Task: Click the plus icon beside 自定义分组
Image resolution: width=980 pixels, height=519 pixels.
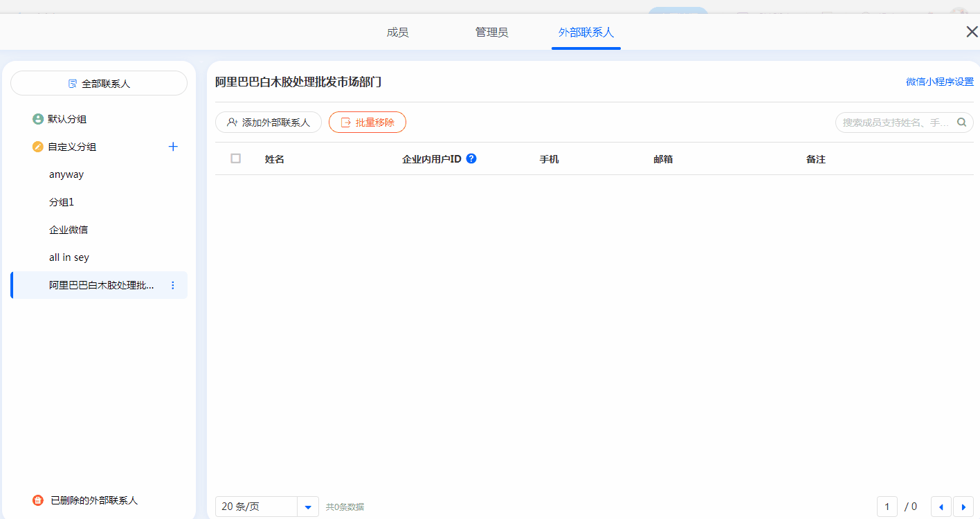Action: click(x=173, y=147)
